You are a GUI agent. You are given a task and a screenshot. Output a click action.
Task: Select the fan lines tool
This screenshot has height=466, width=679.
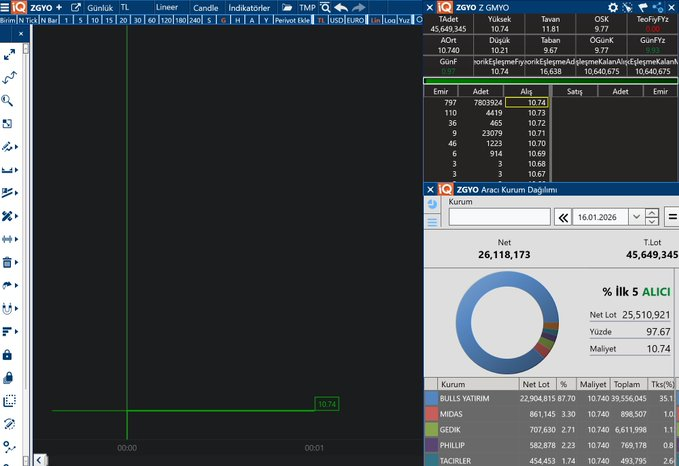click(7, 193)
